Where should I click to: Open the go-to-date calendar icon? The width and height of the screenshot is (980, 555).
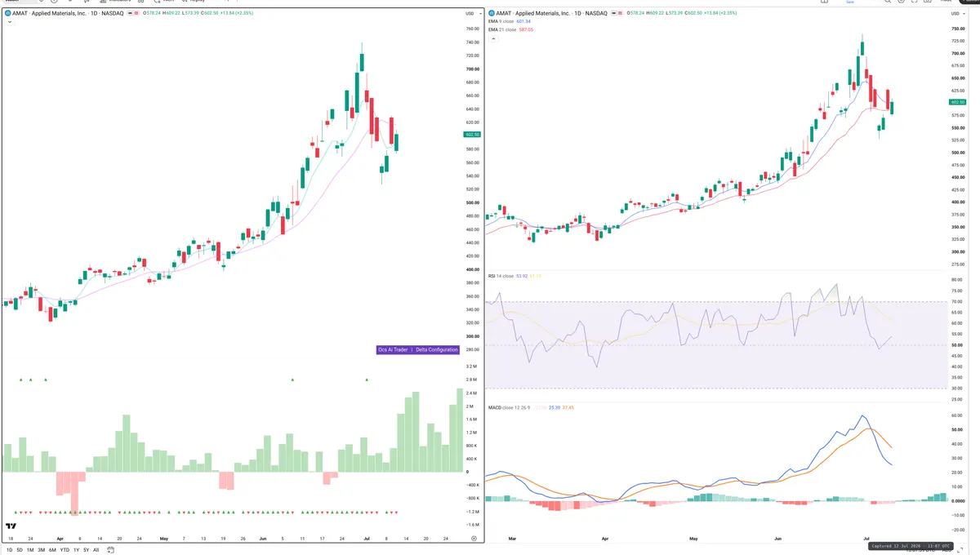pyautogui.click(x=109, y=550)
